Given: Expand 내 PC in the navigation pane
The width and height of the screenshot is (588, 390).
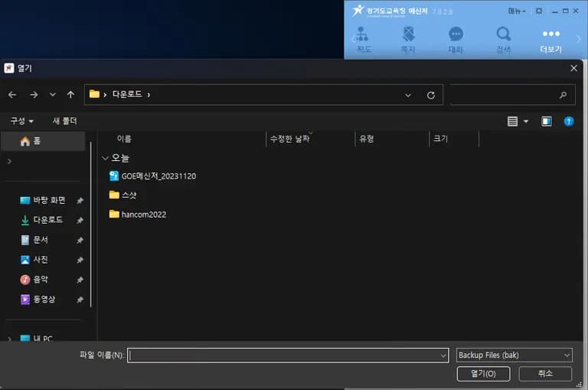Looking at the screenshot, I should [9, 339].
